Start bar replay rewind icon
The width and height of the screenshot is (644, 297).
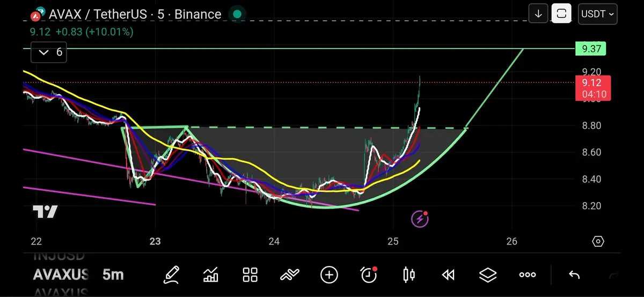coord(448,275)
